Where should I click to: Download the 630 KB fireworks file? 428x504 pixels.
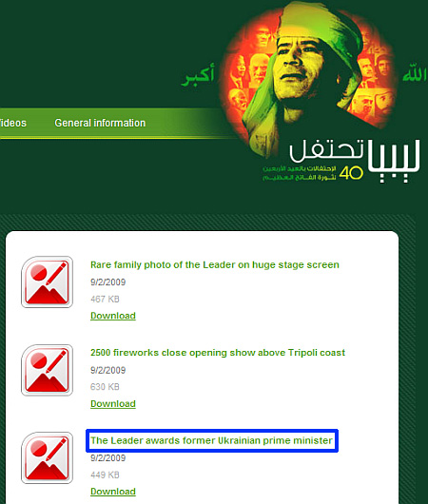coord(113,404)
